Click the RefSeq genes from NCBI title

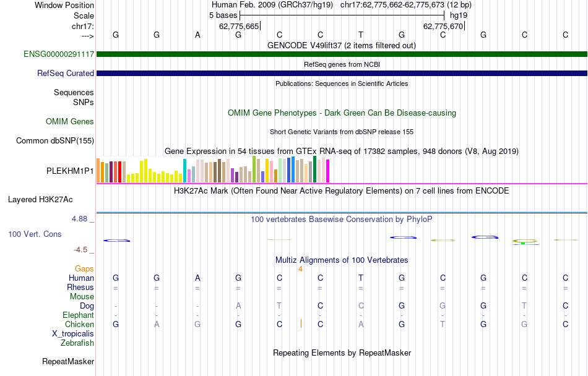point(342,64)
